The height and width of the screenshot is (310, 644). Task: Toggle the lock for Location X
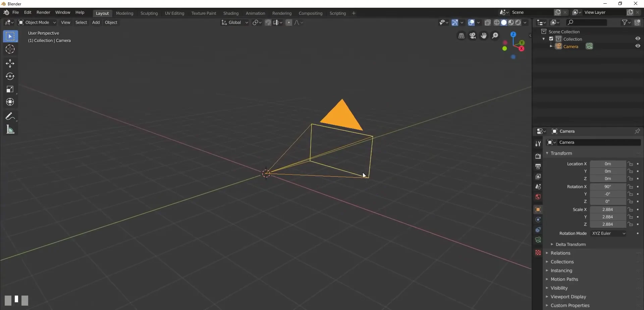(631, 164)
